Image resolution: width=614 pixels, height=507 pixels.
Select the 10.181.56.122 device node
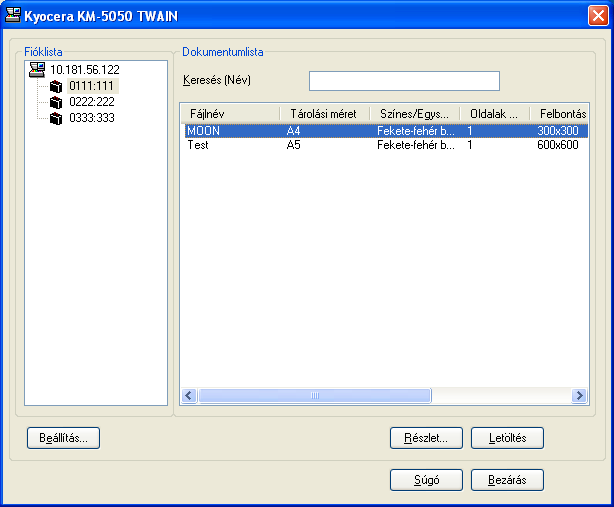pos(85,70)
